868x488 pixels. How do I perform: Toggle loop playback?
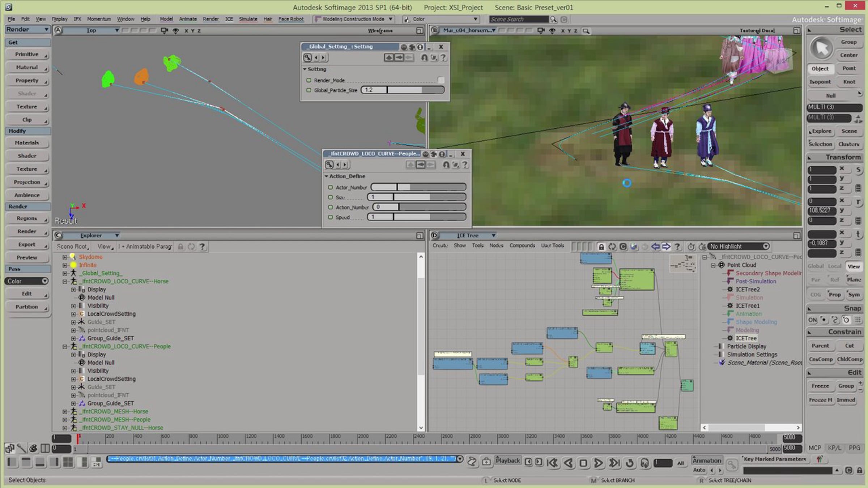[x=630, y=463]
